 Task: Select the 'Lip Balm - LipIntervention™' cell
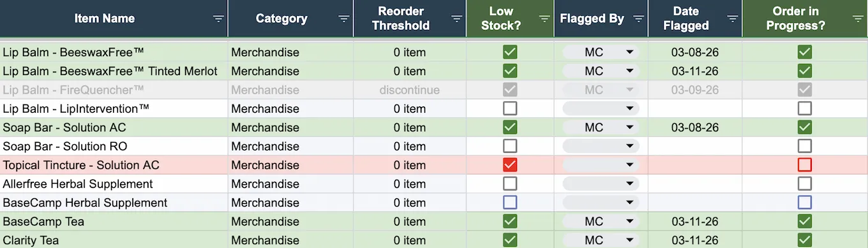114,108
